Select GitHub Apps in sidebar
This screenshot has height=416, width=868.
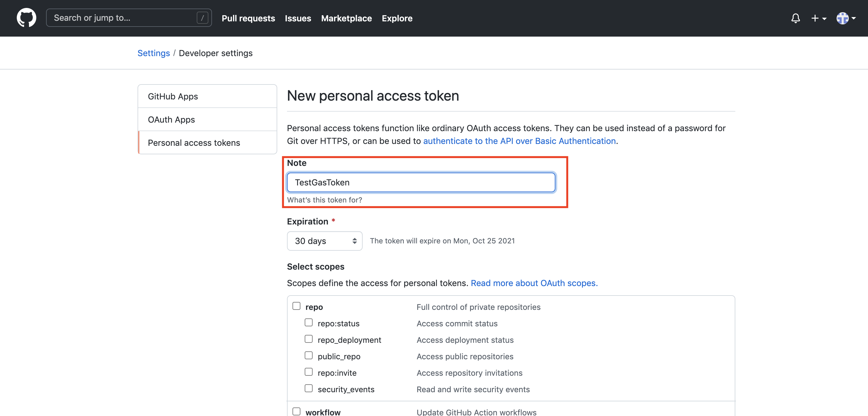(x=173, y=96)
